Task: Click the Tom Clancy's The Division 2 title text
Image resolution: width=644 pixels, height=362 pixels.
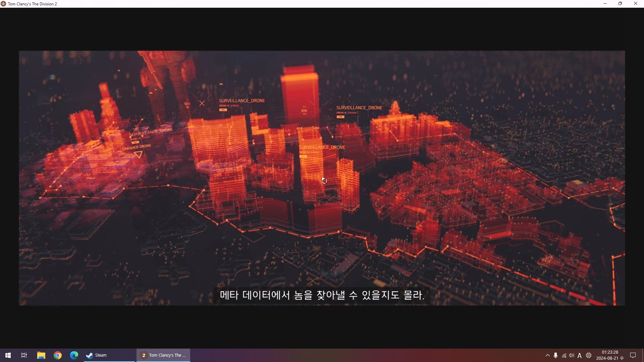Action: point(33,4)
